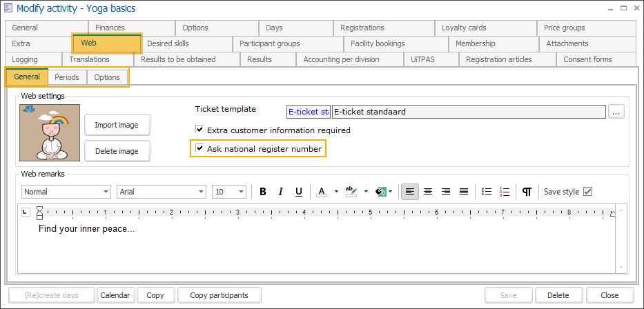Switch to the Periods sub-tab

tap(67, 77)
